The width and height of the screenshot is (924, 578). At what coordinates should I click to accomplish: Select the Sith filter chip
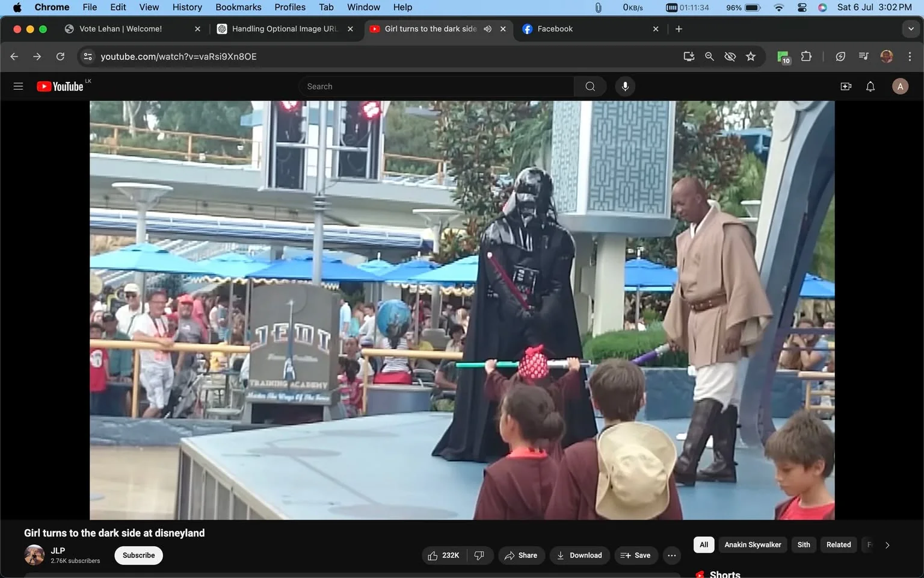804,545
